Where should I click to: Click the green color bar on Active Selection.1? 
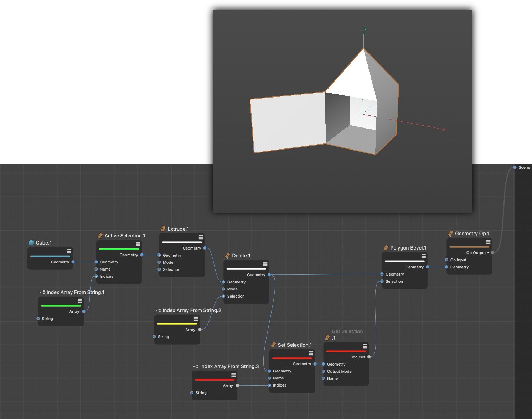pyautogui.click(x=119, y=249)
